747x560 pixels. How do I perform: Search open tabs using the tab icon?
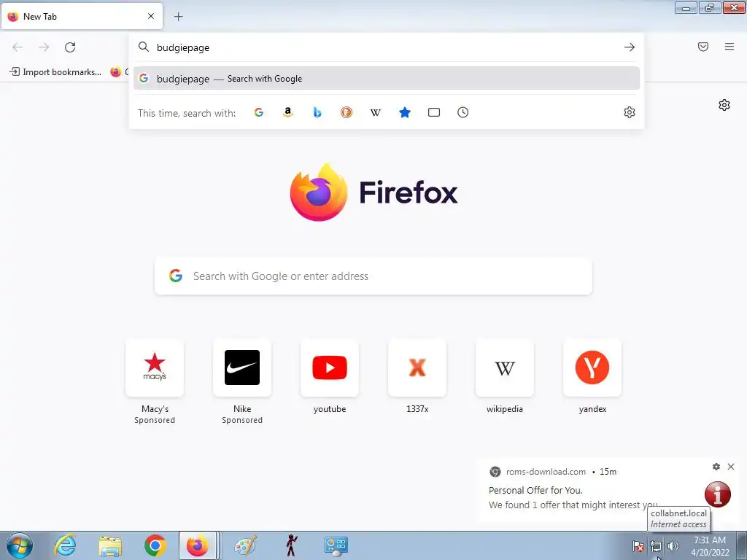tap(433, 112)
